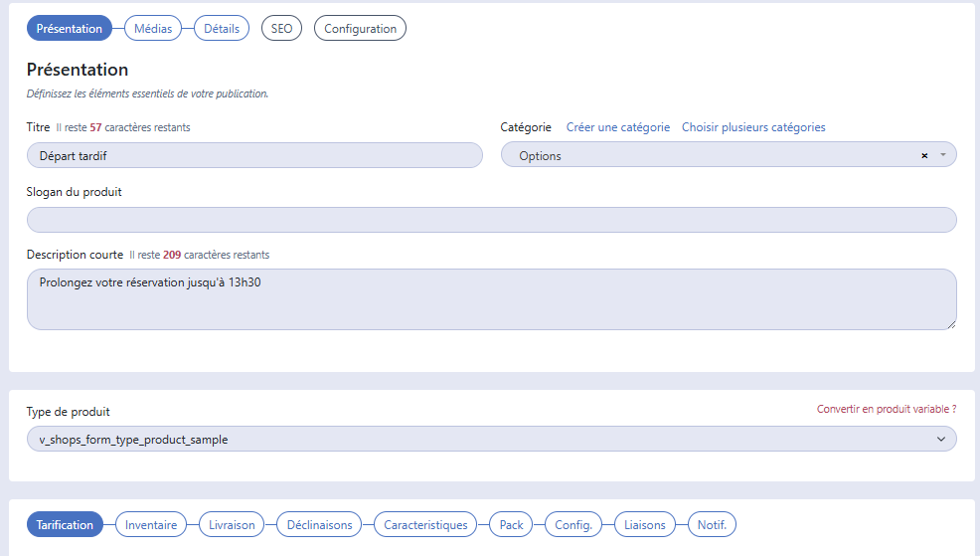
Task: Switch to the Inventaire tab
Action: point(151,525)
